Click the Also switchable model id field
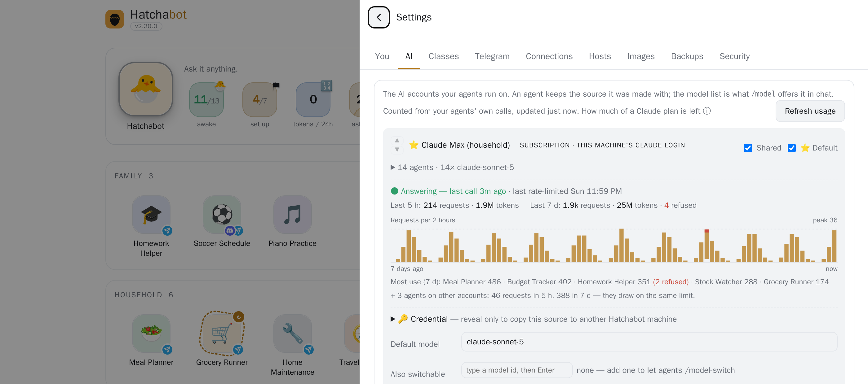This screenshot has width=868, height=384. (516, 370)
